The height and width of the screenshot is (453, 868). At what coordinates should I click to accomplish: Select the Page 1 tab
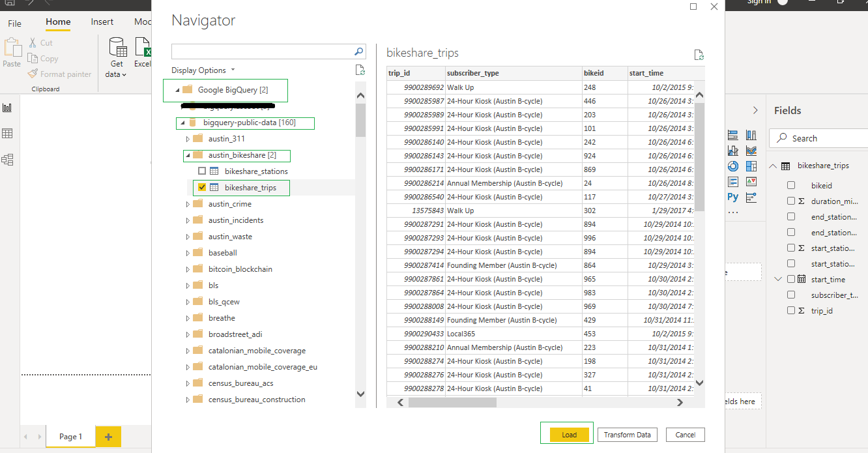[x=70, y=437]
